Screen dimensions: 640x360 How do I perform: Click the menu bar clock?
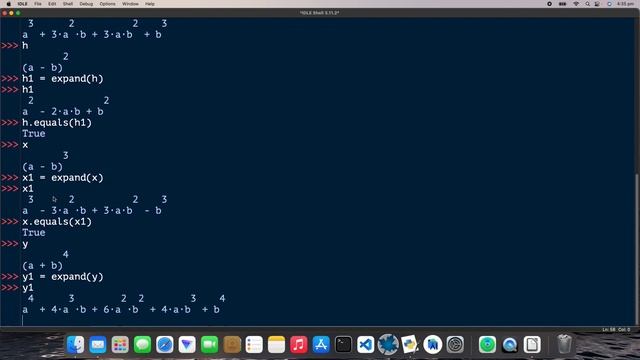(625, 4)
